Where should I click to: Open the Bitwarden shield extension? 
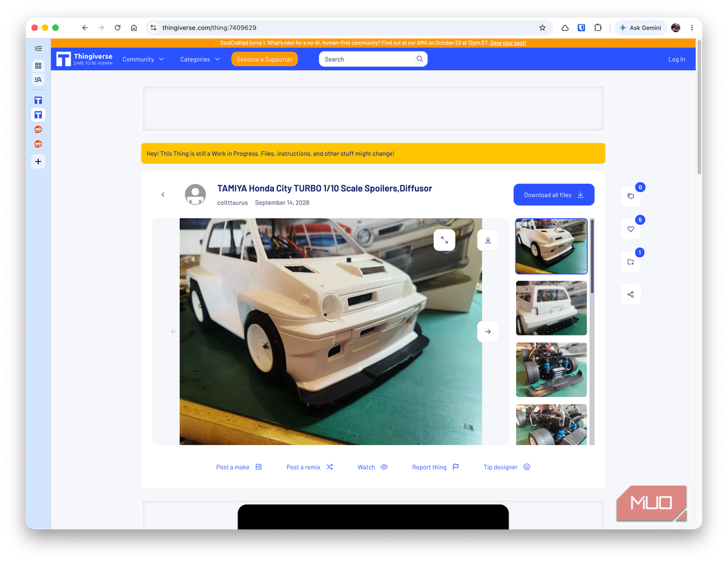pyautogui.click(x=581, y=28)
